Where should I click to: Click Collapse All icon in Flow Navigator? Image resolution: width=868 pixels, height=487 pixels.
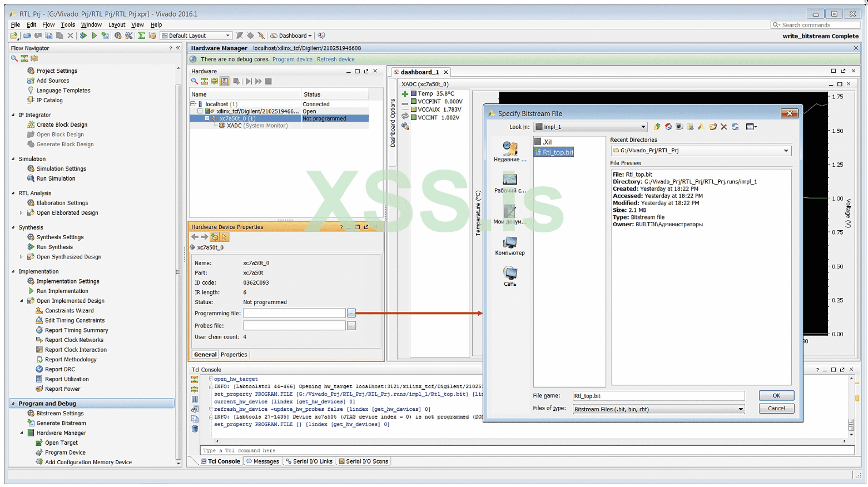click(x=24, y=58)
